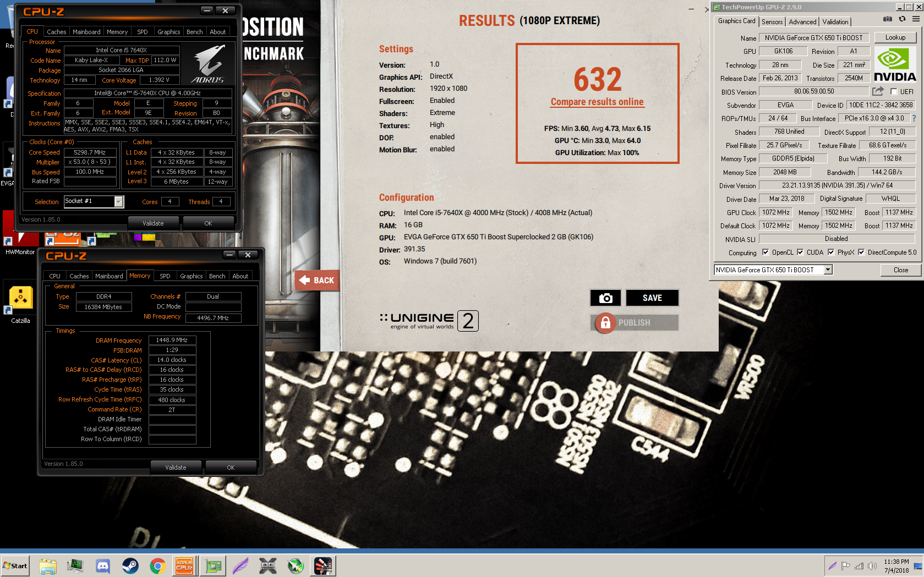Click Validate in top CPU-Z window
The height and width of the screenshot is (577, 924).
click(153, 223)
